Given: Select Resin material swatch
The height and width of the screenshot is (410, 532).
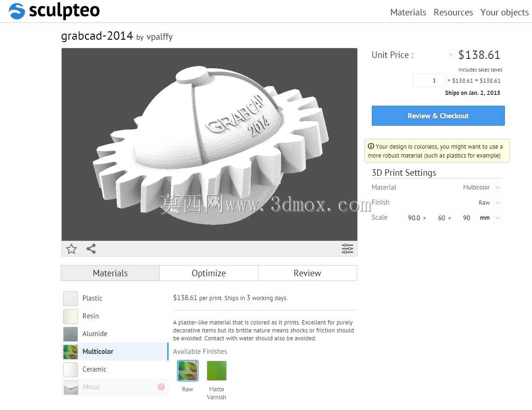Looking at the screenshot, I should (71, 316).
